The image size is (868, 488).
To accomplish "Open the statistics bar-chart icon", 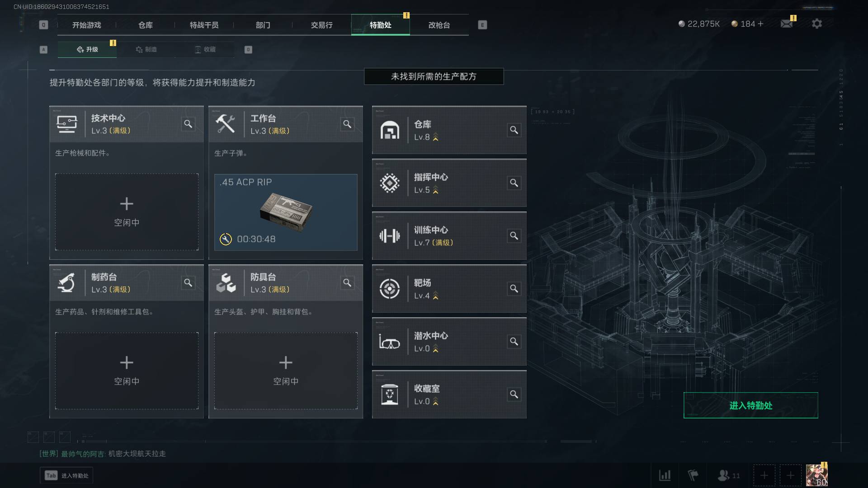I will click(x=665, y=475).
